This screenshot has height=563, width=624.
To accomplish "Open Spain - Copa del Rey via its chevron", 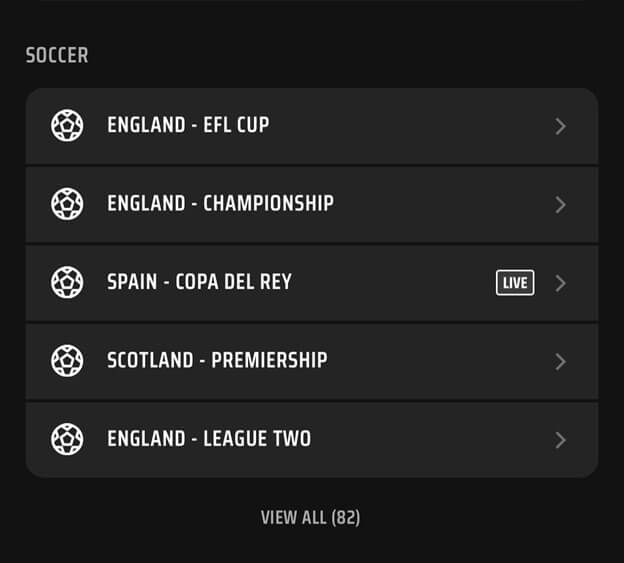I will coord(560,283).
